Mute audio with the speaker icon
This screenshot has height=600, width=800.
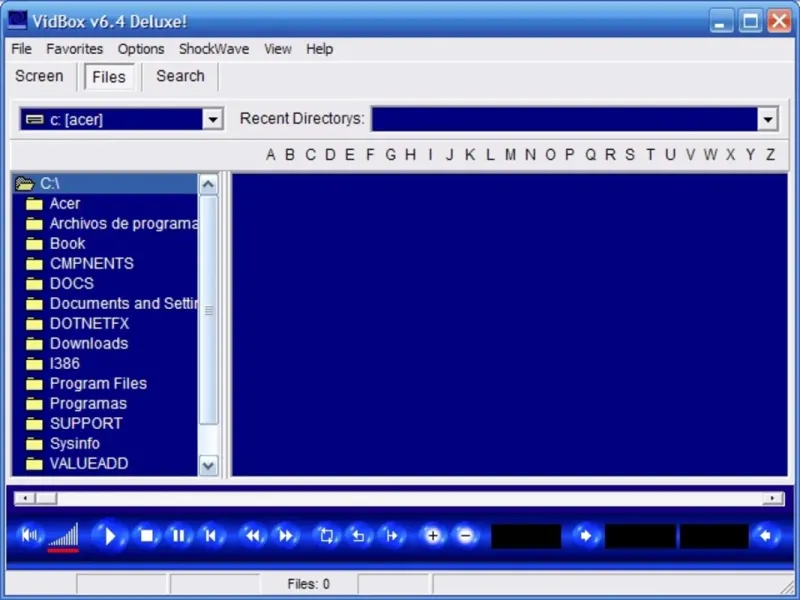(x=29, y=535)
